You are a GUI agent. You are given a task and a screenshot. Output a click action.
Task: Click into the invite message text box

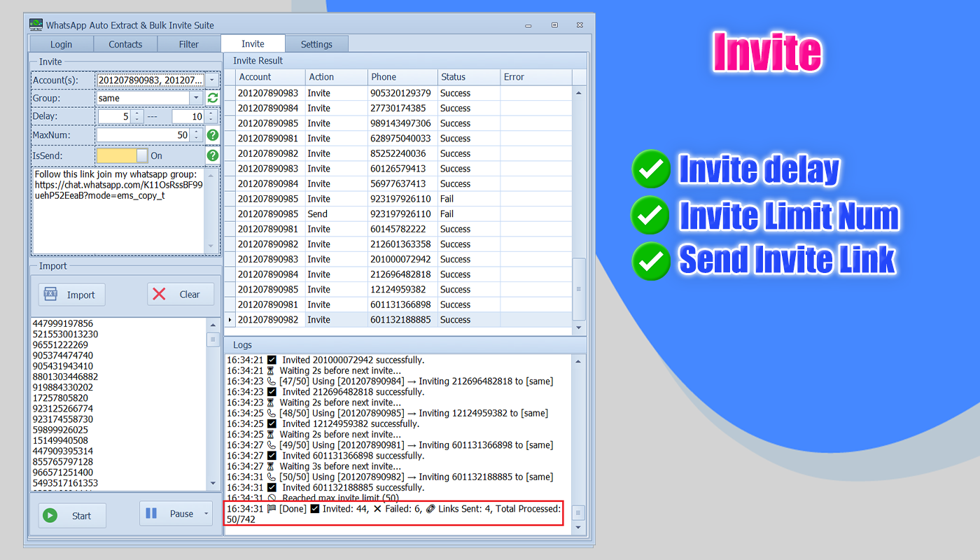pos(119,210)
